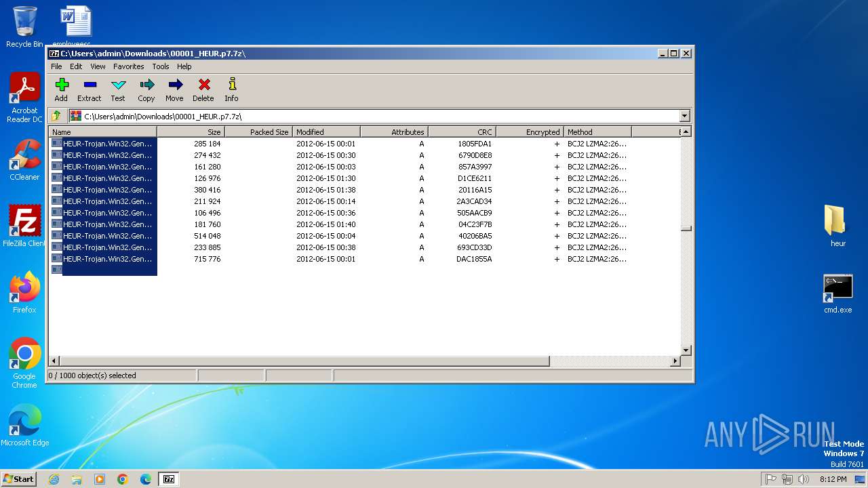Click the 8:12 PM system clock
Screen dimensions: 868x488
[x=833, y=479]
